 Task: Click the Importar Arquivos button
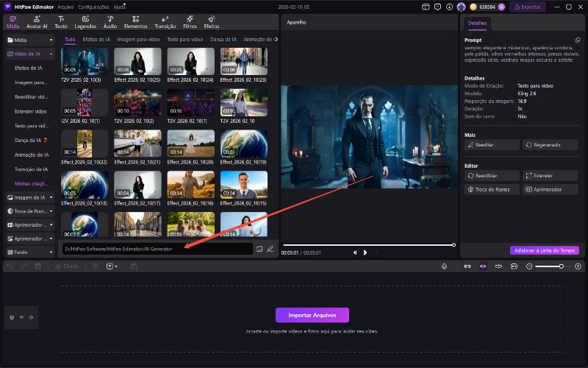(312, 315)
